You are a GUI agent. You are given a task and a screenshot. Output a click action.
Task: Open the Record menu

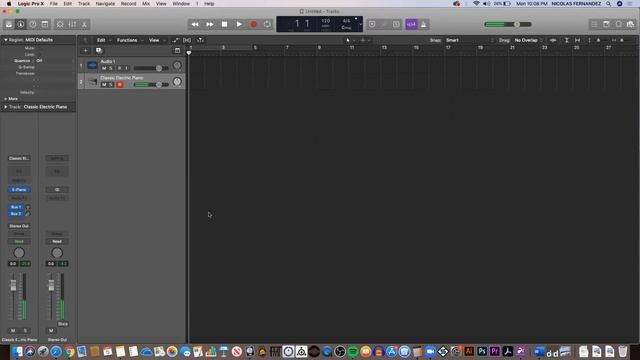[129, 4]
